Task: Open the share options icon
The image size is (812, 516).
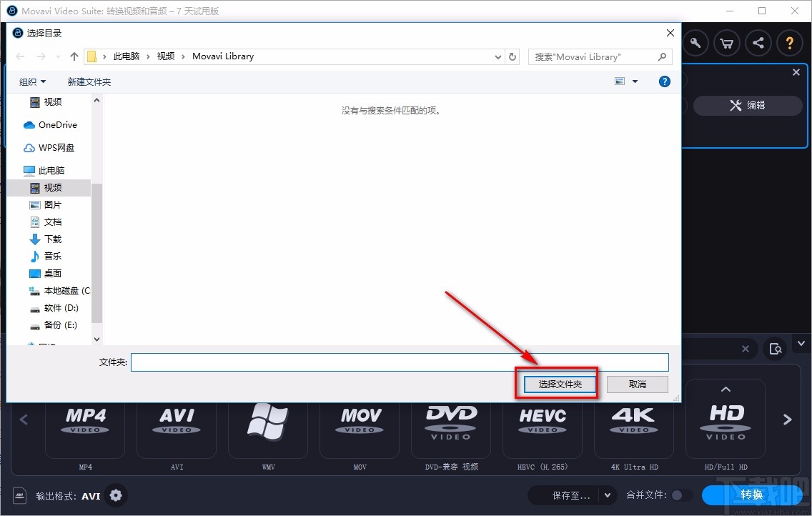Action: coord(758,43)
